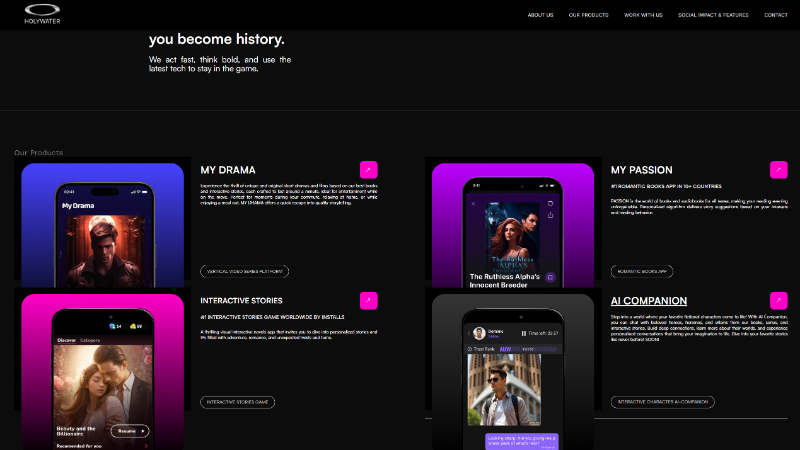Select the Vertical Video Series Platform tag
800x450 pixels.
pyautogui.click(x=244, y=271)
